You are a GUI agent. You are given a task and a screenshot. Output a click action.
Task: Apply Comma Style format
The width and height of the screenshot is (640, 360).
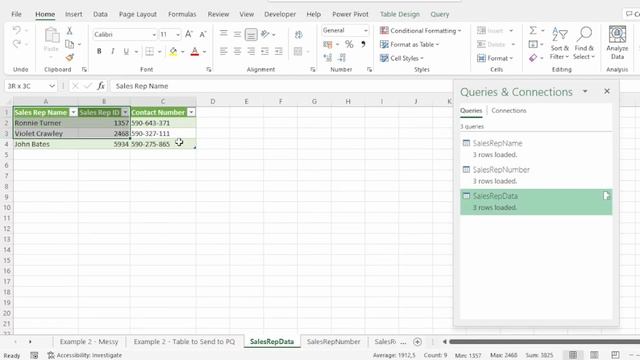(x=363, y=44)
